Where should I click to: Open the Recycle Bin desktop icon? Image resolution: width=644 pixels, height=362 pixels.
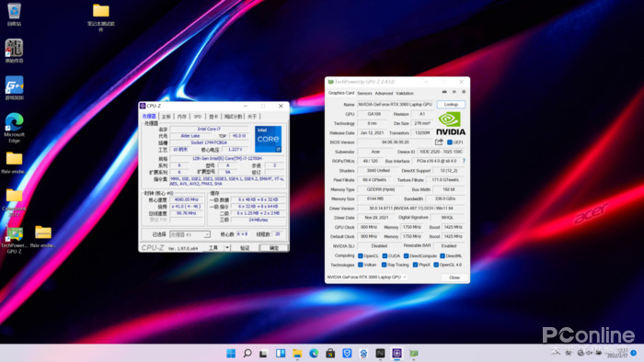pyautogui.click(x=14, y=14)
